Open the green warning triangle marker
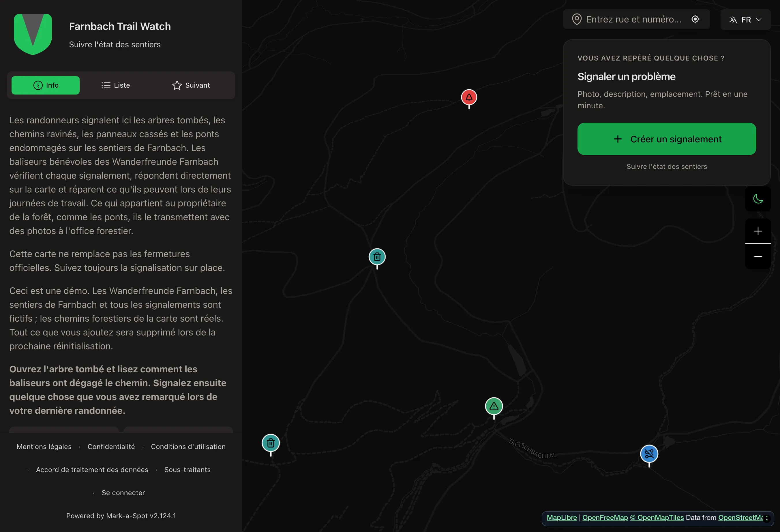Image resolution: width=780 pixels, height=532 pixels. coord(494,406)
